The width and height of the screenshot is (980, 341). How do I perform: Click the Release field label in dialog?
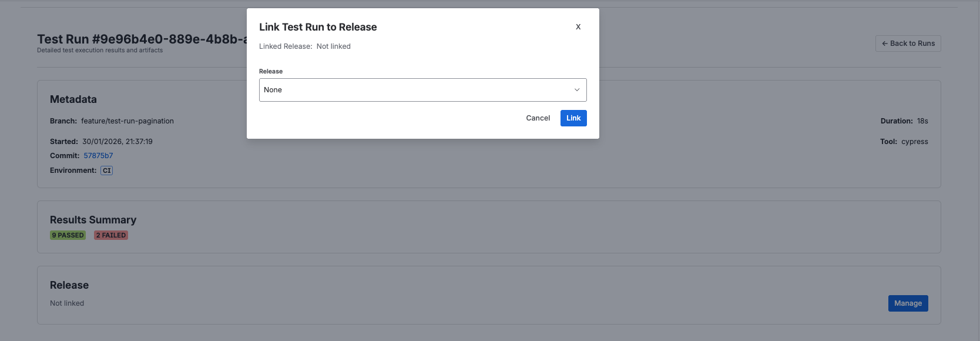(x=271, y=72)
